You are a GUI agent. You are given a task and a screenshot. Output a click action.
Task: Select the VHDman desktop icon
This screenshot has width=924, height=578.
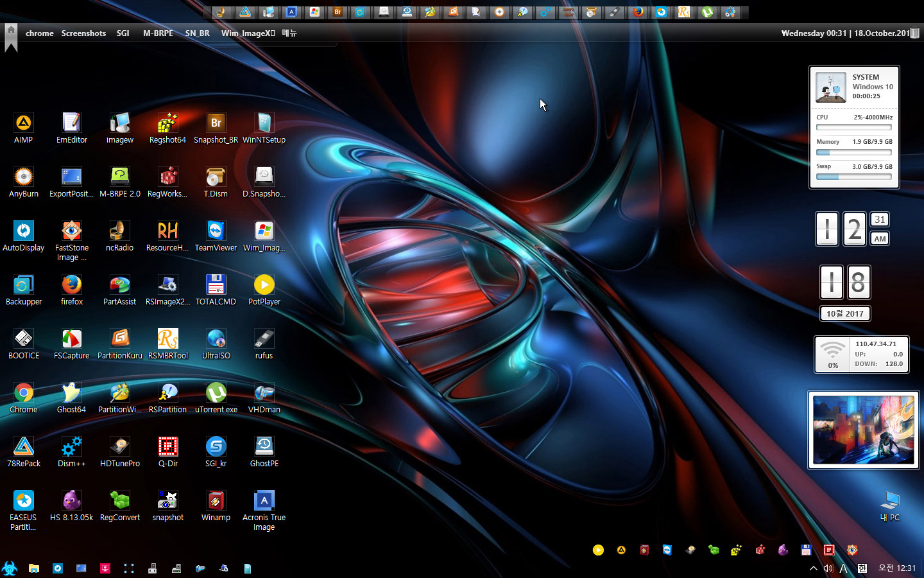pos(264,398)
